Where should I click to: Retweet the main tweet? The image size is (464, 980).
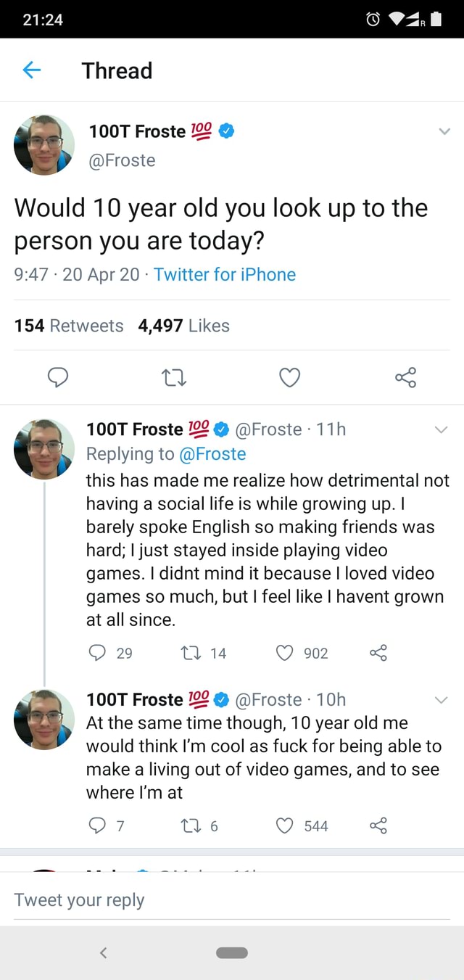173,377
